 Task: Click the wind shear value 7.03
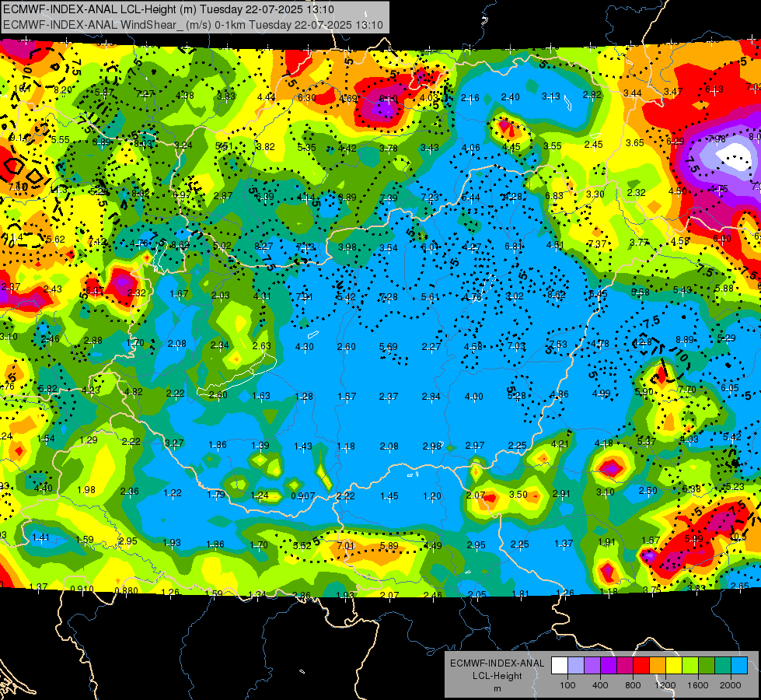516,346
